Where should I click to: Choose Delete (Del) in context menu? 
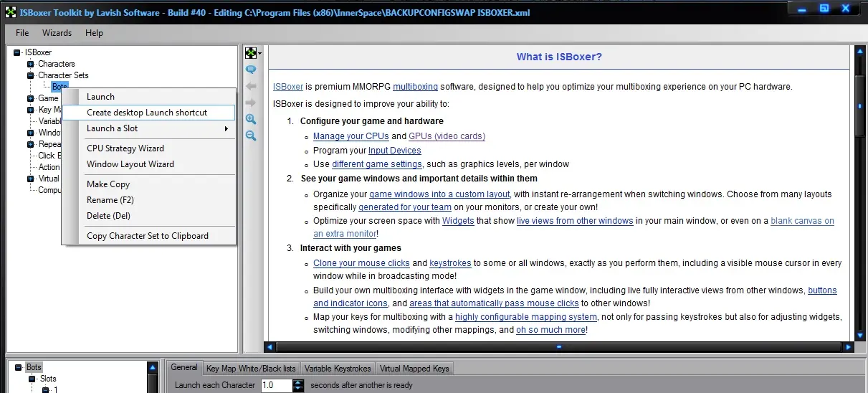coord(149,216)
